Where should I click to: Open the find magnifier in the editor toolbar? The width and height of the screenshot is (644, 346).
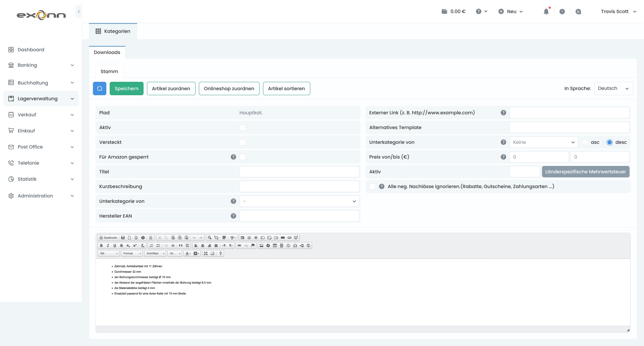coord(209,238)
